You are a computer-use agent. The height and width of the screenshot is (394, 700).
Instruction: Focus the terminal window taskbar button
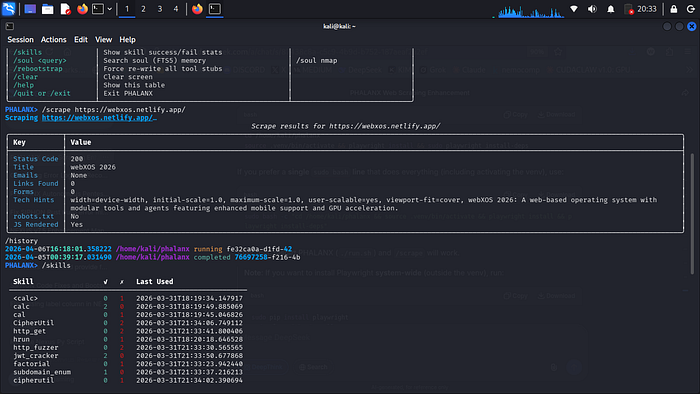click(x=215, y=9)
